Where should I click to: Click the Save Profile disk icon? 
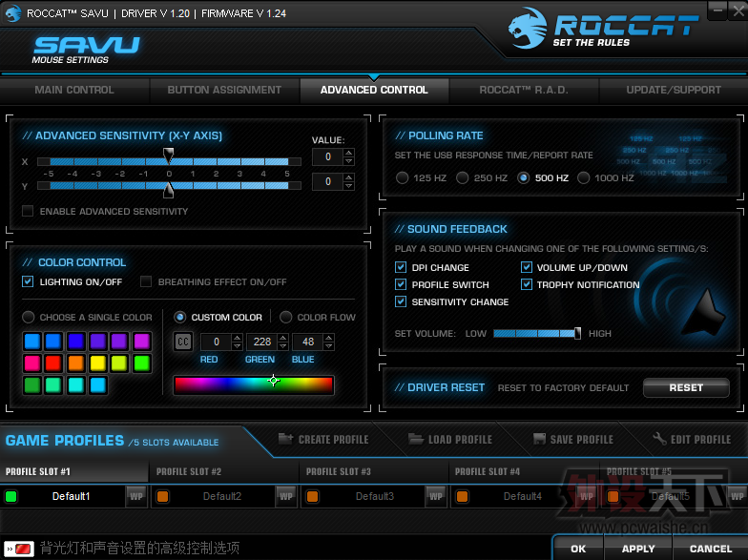pyautogui.click(x=539, y=439)
